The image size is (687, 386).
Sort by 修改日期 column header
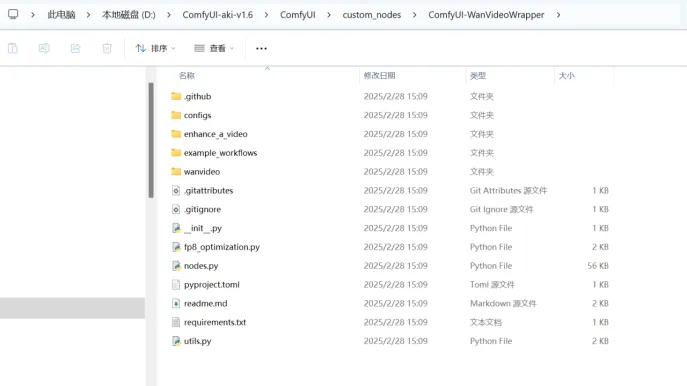379,75
